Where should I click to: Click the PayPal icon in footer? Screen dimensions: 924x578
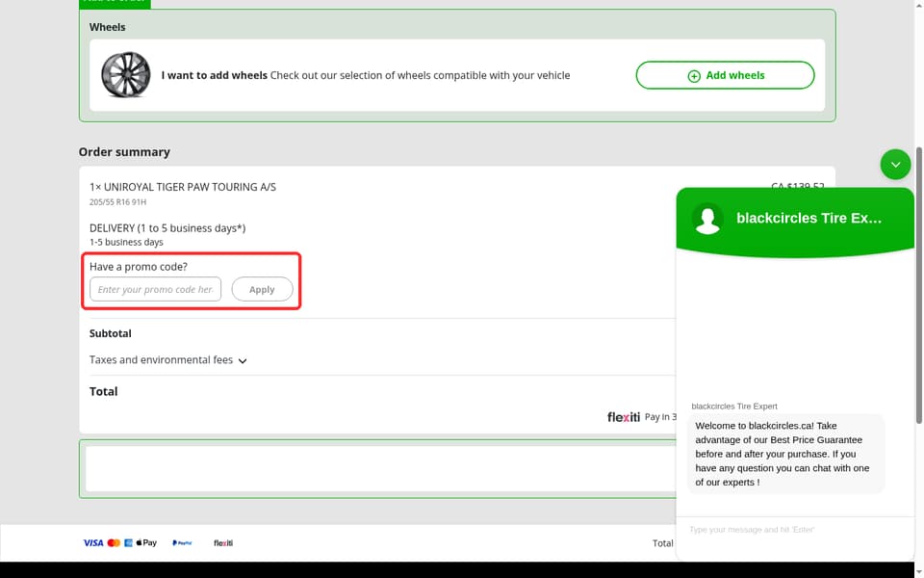pyautogui.click(x=182, y=542)
